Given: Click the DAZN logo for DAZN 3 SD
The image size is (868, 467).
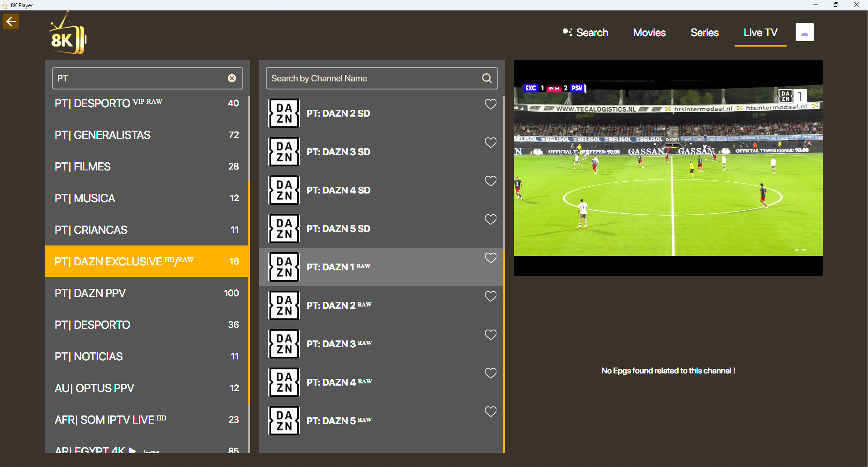Looking at the screenshot, I should click(284, 151).
